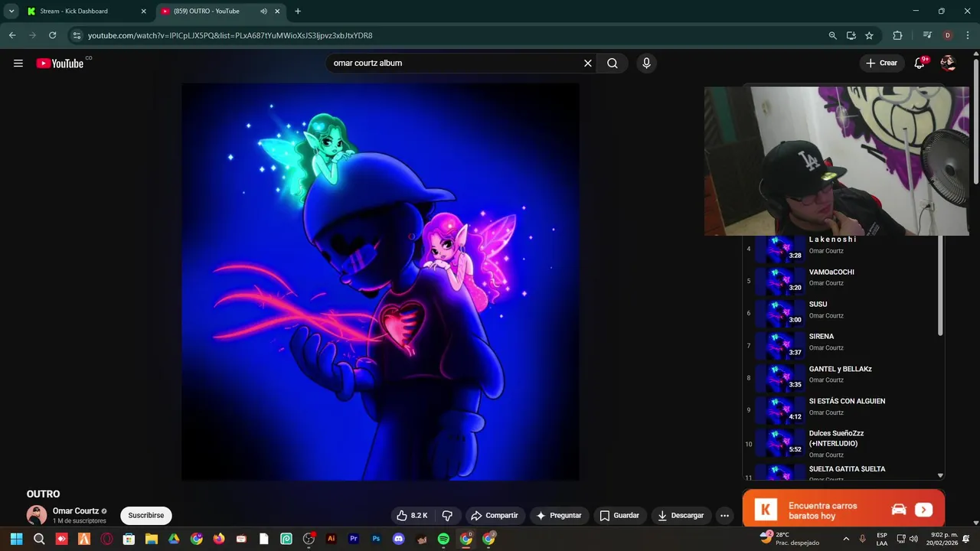The height and width of the screenshot is (551, 980).
Task: Open Chrome extensions puzzle icon
Action: [897, 35]
